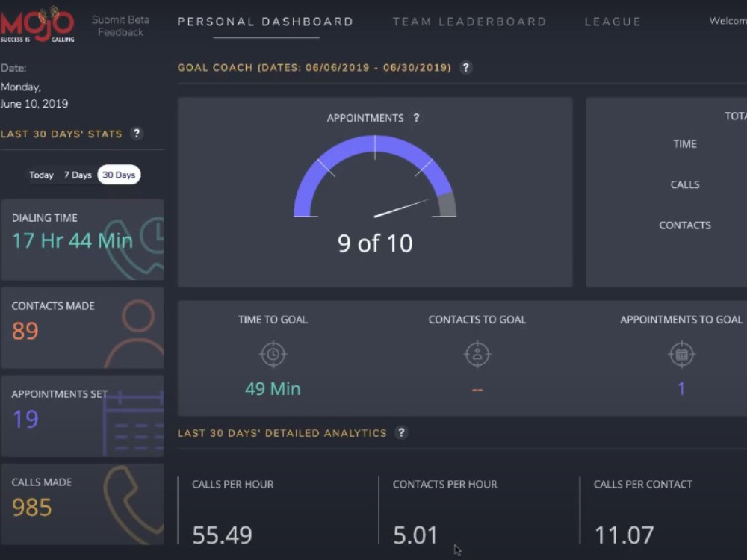This screenshot has height=560, width=747.
Task: Click help icon beside Goal Coach heading
Action: pyautogui.click(x=466, y=68)
